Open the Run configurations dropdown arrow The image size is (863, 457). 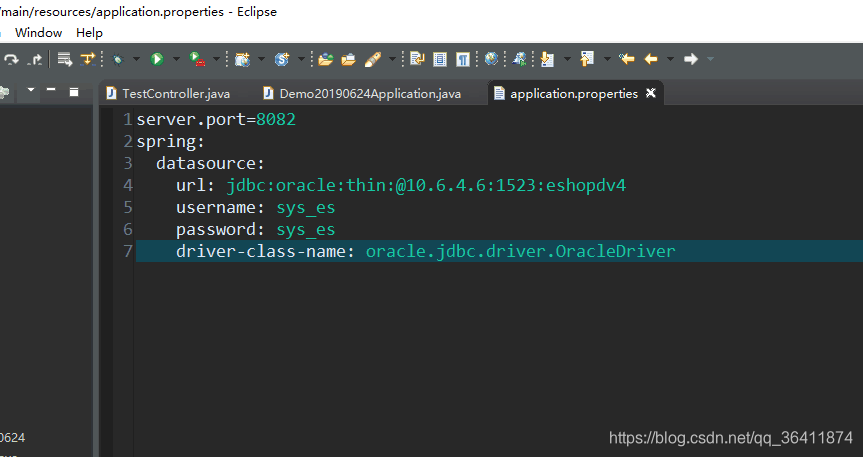click(x=176, y=59)
